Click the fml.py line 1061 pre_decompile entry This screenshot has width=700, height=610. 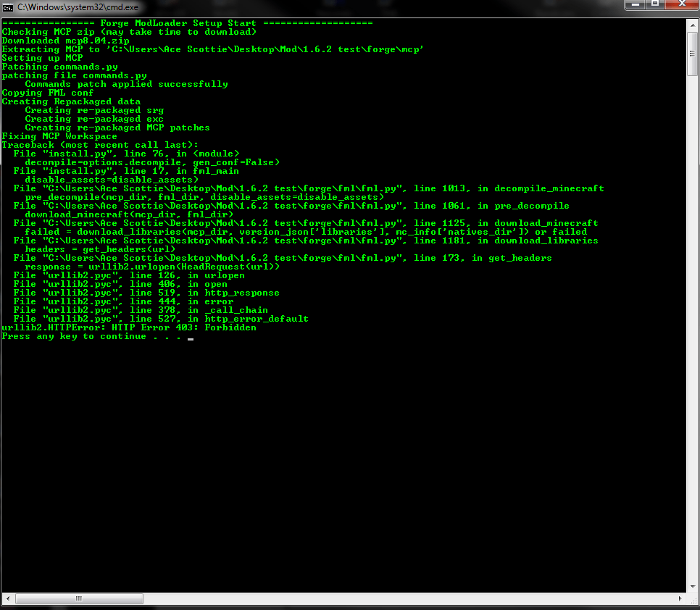tap(291, 206)
